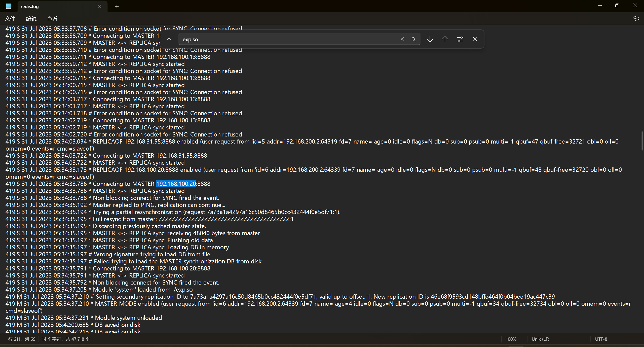This screenshot has height=347, width=644.
Task: Click the "REPLICAOF 192.168.31.55:8888 enabled" line
Action: [x=312, y=145]
